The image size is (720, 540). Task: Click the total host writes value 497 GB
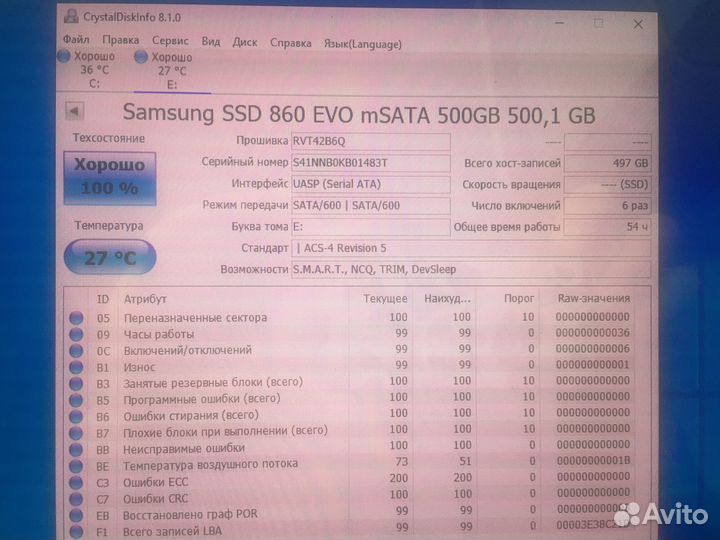pos(607,163)
